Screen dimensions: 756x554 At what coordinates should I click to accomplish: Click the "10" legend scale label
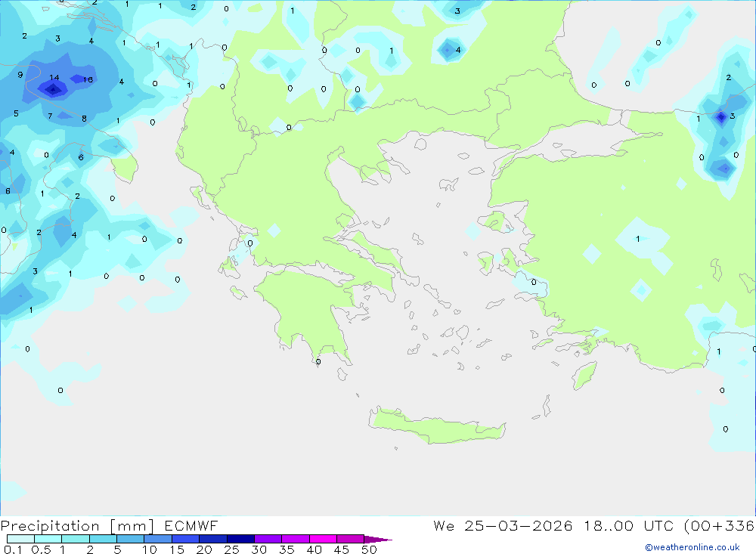coord(150,549)
